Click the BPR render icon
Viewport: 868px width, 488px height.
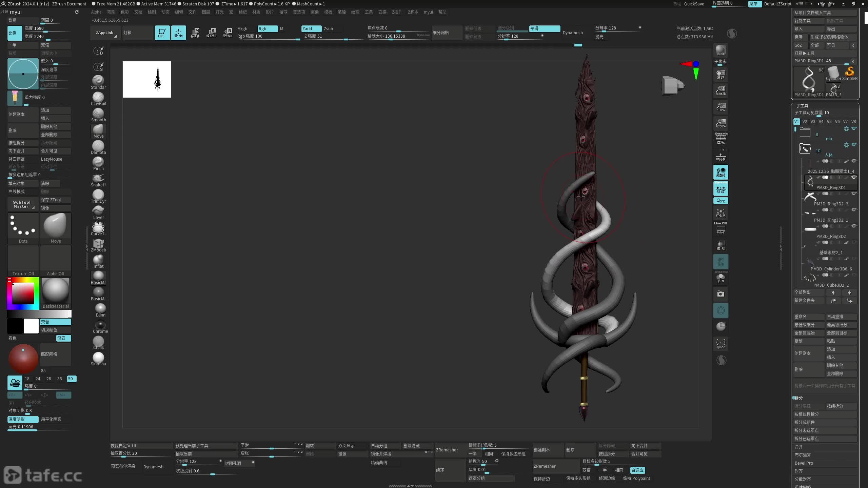click(x=721, y=50)
